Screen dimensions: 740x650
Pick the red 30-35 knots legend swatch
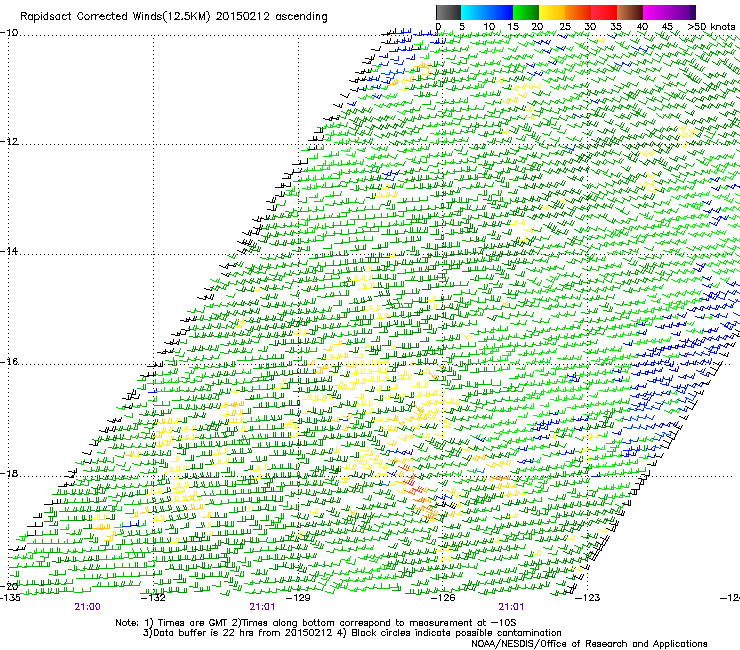[604, 12]
